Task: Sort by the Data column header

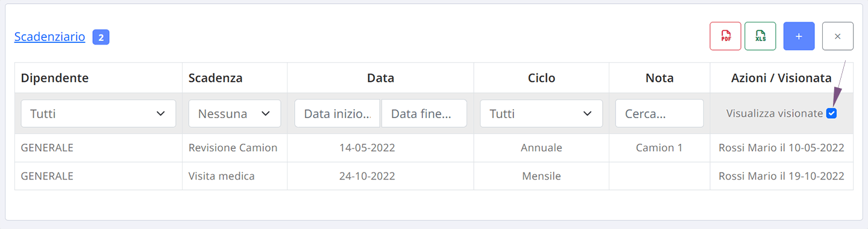Action: pos(380,78)
